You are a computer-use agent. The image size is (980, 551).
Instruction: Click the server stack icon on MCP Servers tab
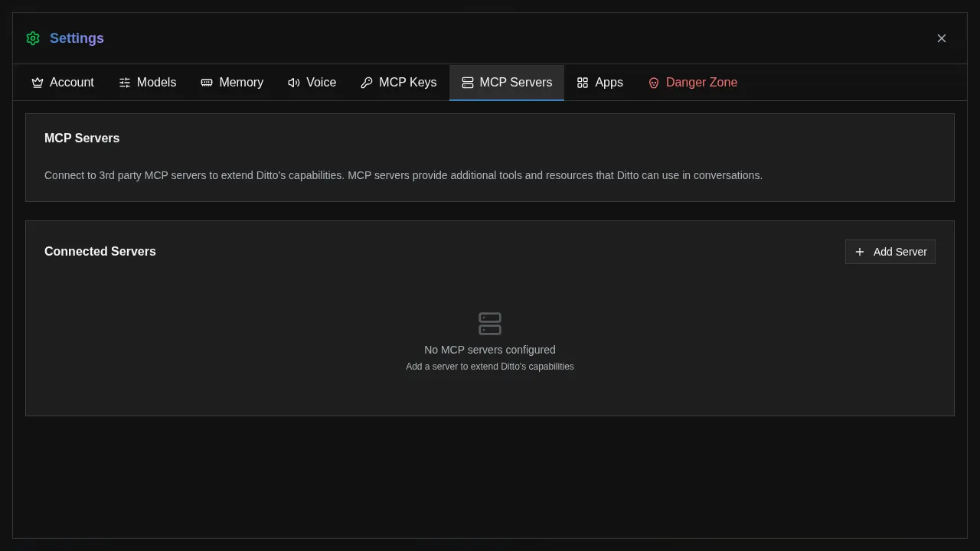(x=468, y=82)
